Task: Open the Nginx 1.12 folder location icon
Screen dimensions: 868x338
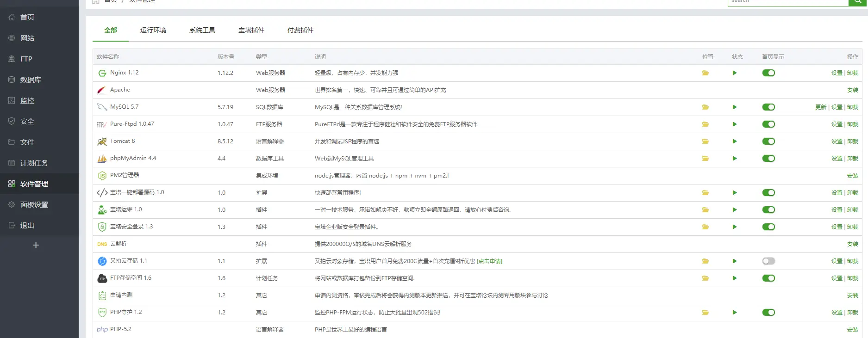Action: tap(706, 73)
